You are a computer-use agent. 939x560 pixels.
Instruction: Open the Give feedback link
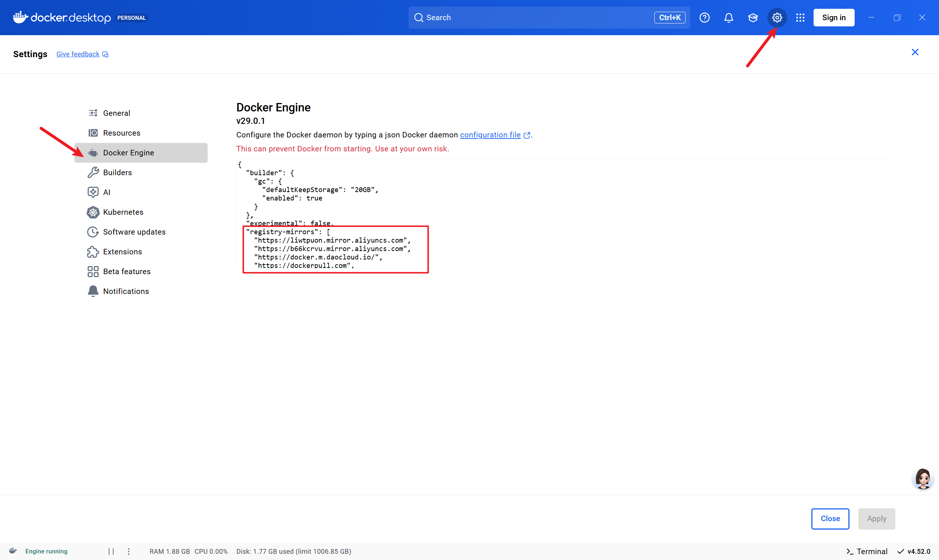tap(78, 54)
